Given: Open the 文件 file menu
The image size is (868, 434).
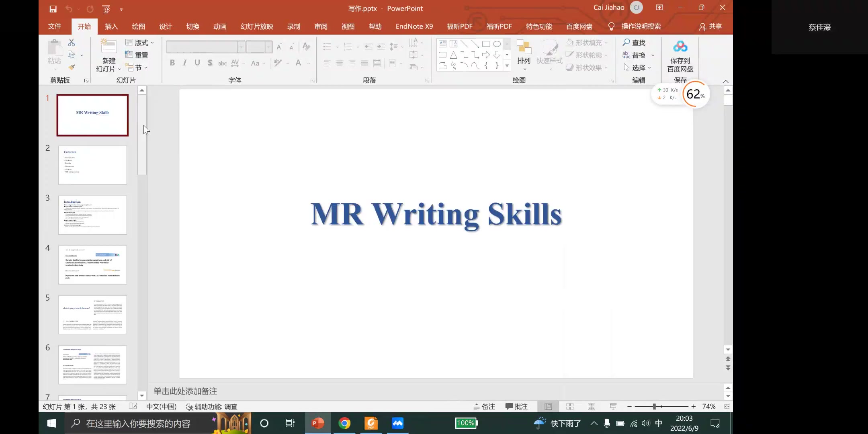Looking at the screenshot, I should (55, 26).
